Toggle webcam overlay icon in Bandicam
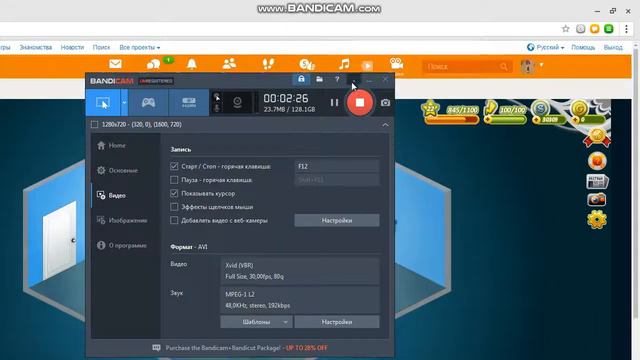Image resolution: width=640 pixels, height=360 pixels. click(237, 102)
